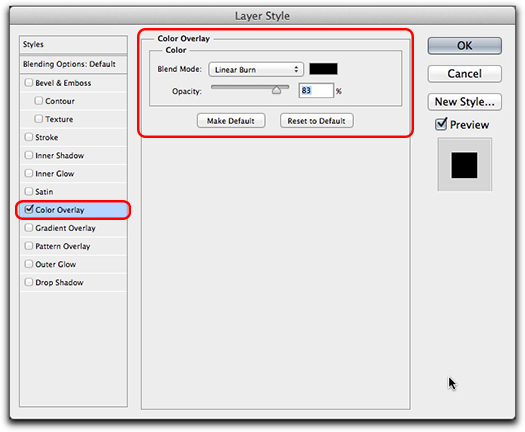Image resolution: width=525 pixels, height=432 pixels.
Task: Confirm the dialog with OK
Action: (464, 46)
